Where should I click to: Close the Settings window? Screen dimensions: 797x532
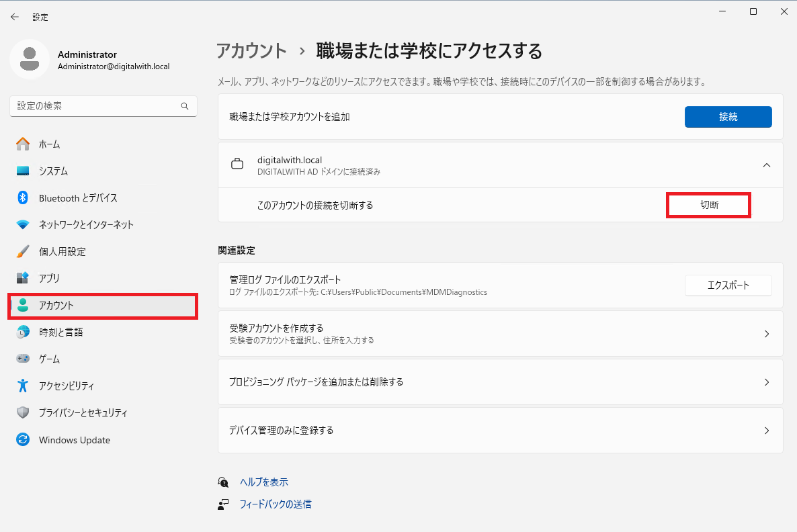pos(784,11)
